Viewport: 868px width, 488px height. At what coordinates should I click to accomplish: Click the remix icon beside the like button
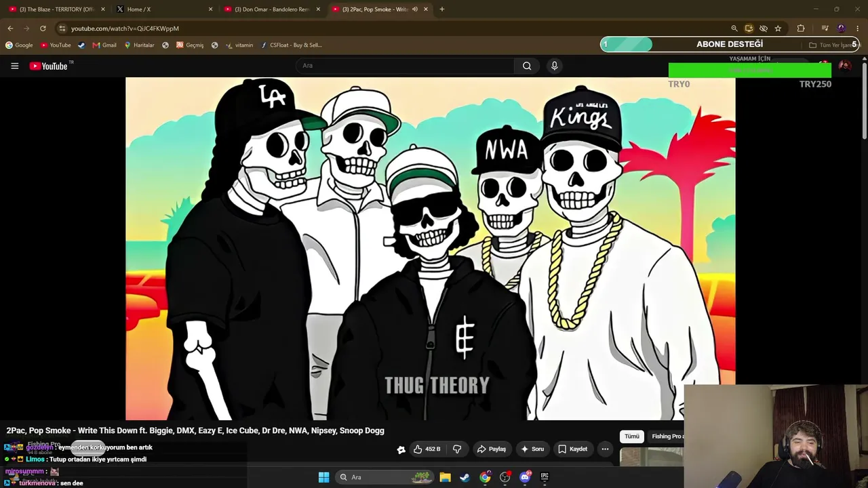coord(401,449)
